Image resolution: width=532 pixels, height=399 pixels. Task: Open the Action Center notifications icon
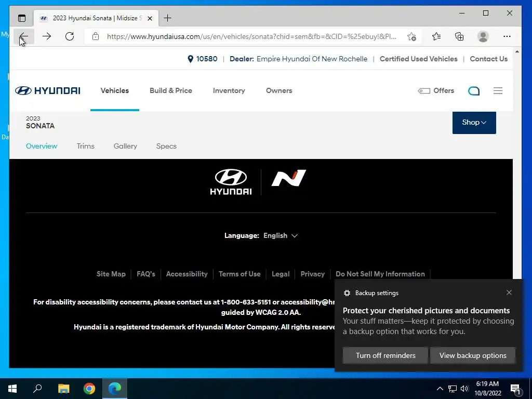click(515, 389)
